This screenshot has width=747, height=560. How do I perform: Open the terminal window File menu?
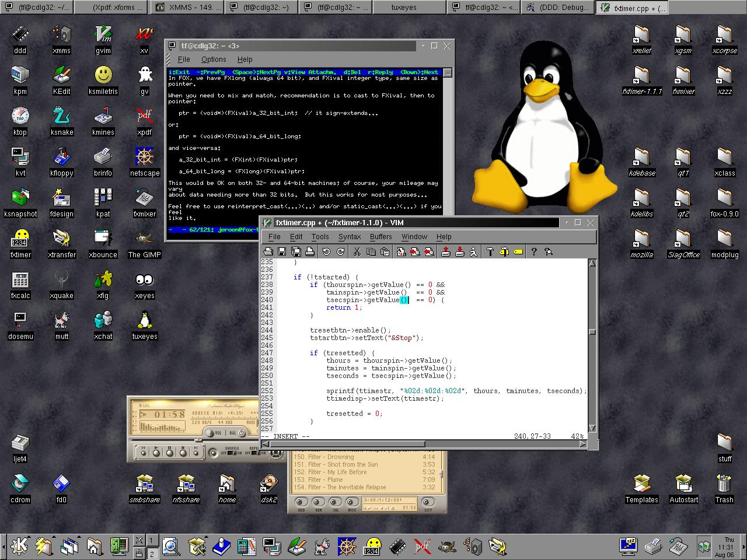point(184,60)
